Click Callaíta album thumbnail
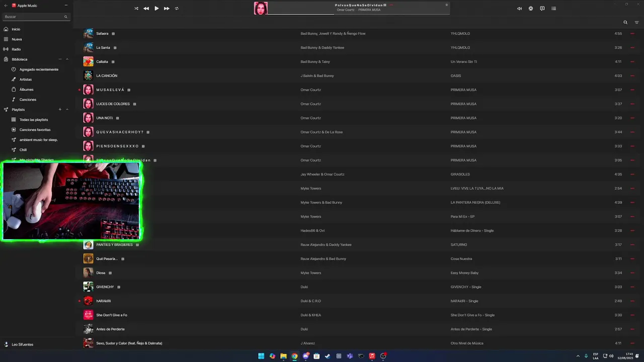The height and width of the screenshot is (362, 644). [x=88, y=61]
